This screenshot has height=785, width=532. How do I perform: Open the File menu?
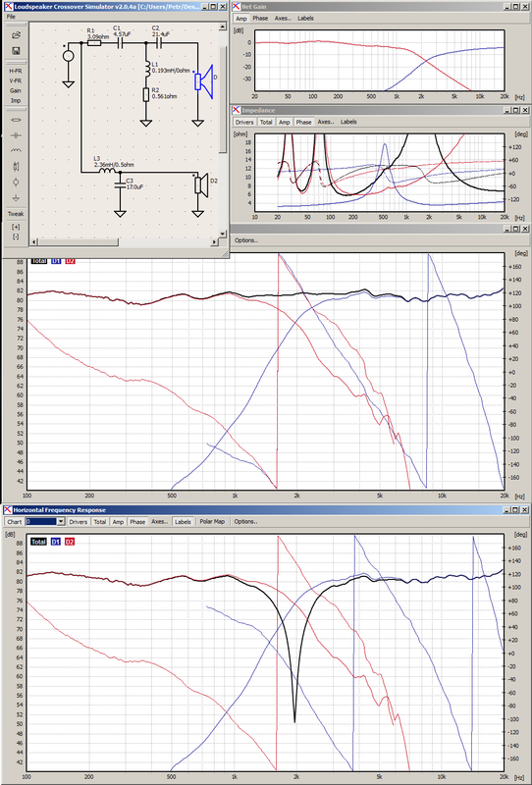11,17
